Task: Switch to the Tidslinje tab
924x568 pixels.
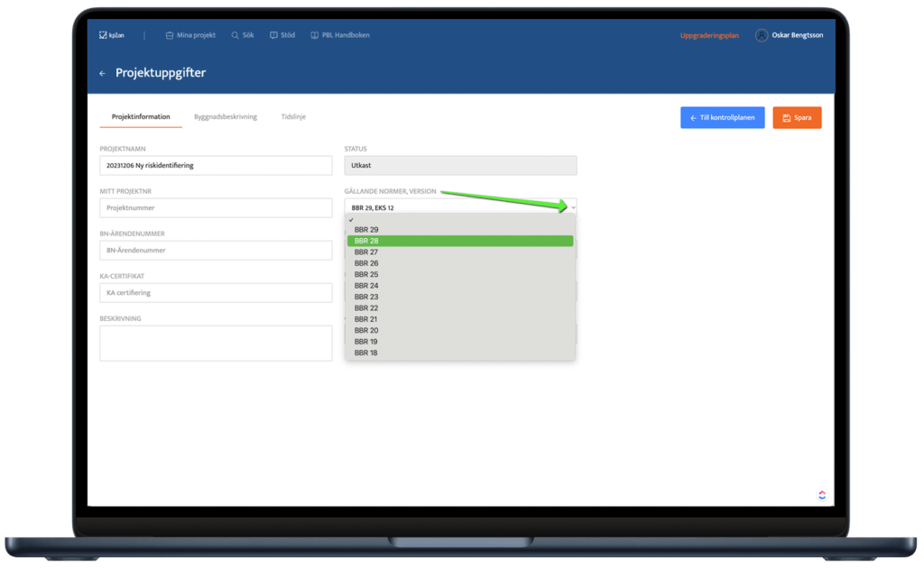Action: click(293, 117)
